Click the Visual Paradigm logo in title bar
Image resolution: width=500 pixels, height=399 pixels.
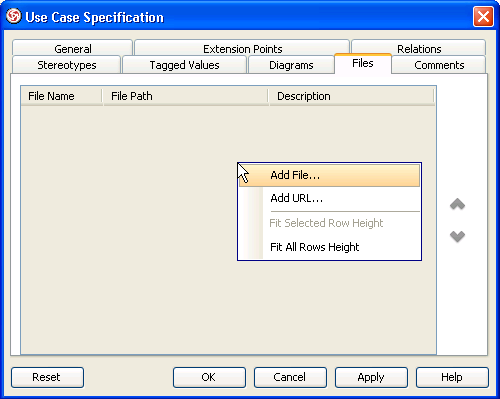(14, 16)
